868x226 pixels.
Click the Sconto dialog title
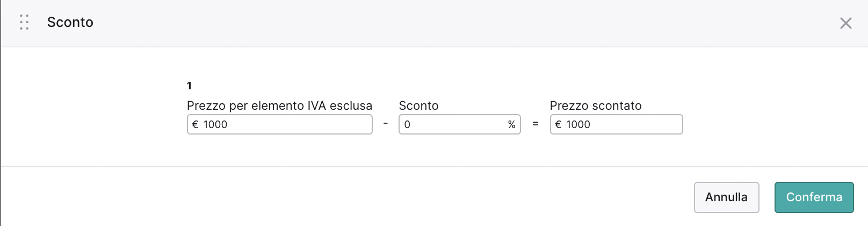tap(70, 22)
